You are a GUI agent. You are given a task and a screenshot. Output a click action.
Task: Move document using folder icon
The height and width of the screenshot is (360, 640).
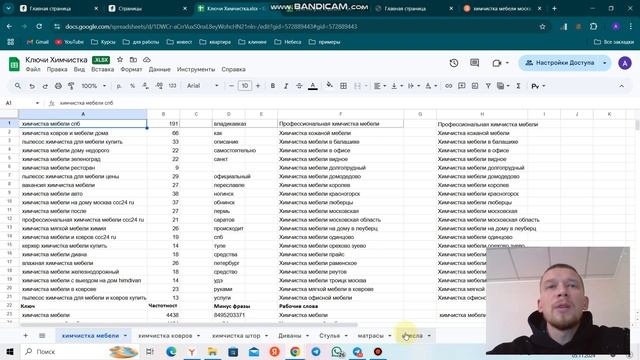(133, 60)
